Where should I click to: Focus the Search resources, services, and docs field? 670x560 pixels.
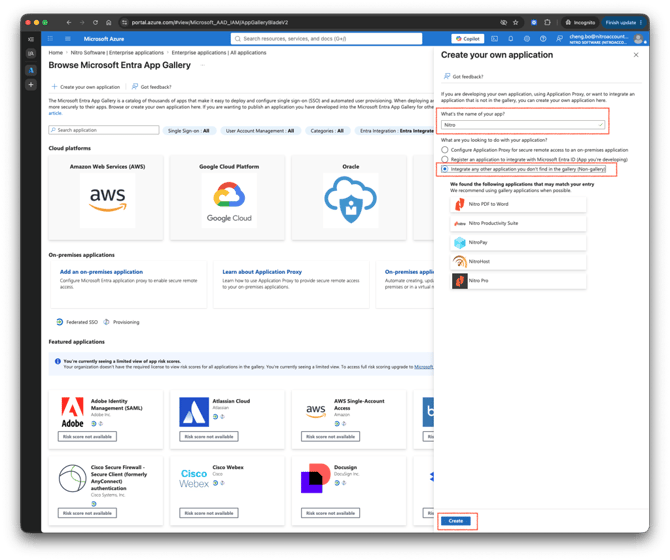click(326, 38)
